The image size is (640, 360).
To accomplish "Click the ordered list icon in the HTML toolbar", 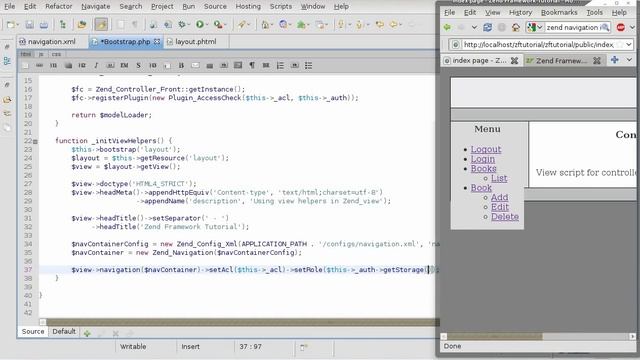I will pyautogui.click(x=280, y=65).
